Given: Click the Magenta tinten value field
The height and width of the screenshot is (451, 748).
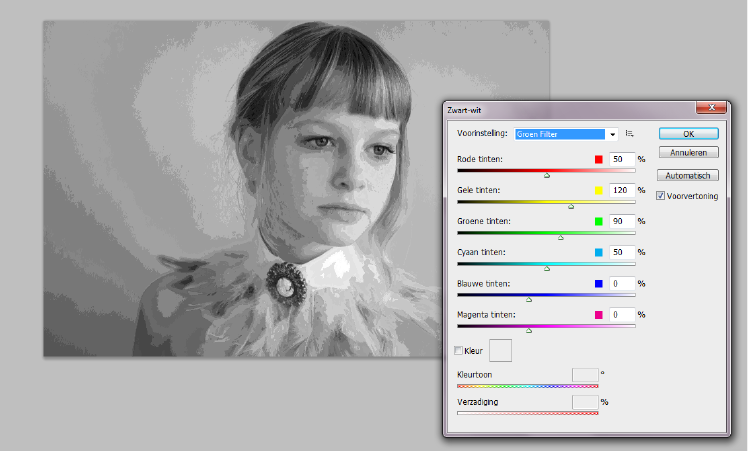Looking at the screenshot, I should click(x=622, y=315).
